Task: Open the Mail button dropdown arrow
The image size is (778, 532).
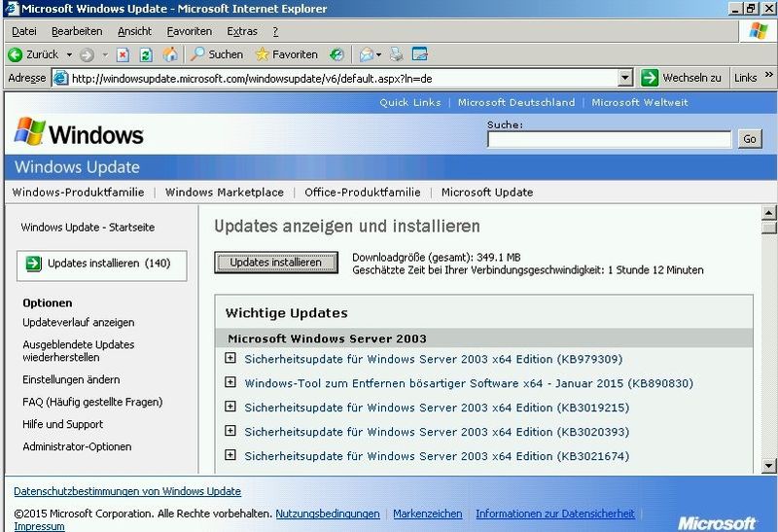Action: [x=378, y=54]
